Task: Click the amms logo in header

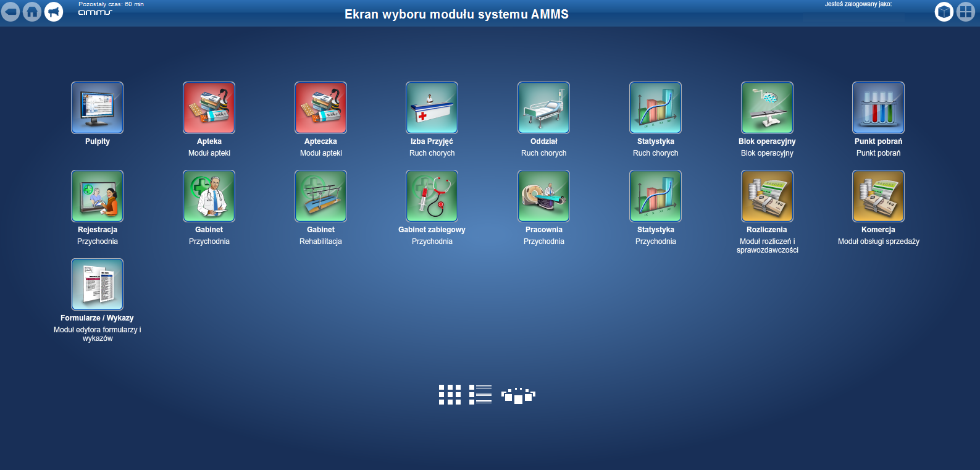Action: click(x=95, y=12)
